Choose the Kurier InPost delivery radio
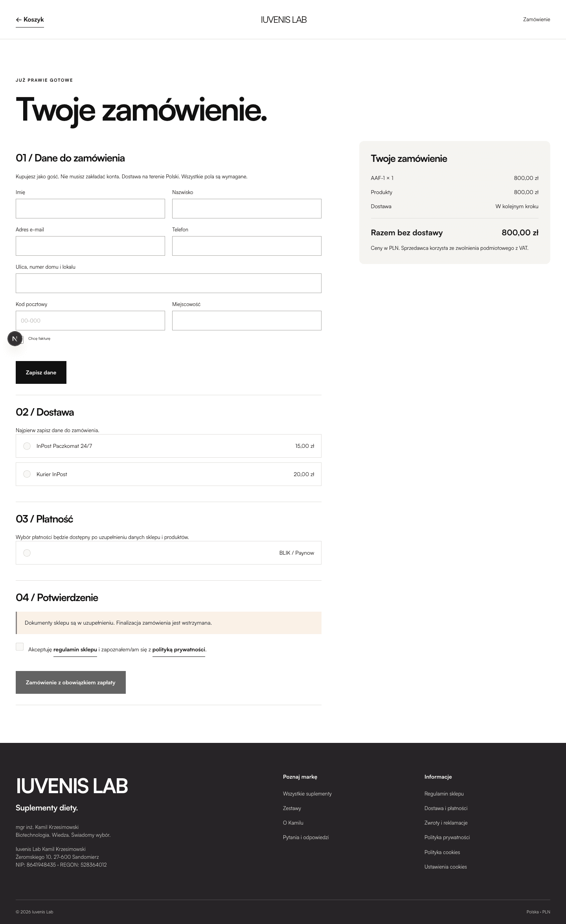The height and width of the screenshot is (924, 566). [x=27, y=474]
